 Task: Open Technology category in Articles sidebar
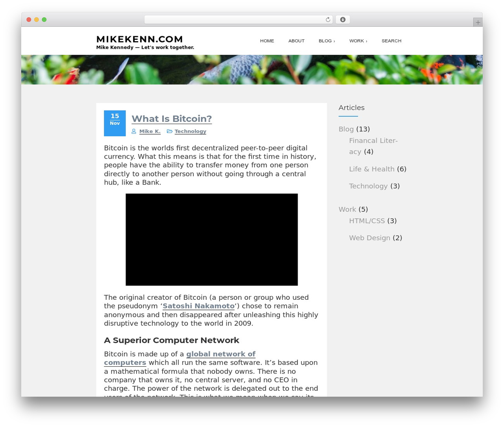tap(368, 186)
